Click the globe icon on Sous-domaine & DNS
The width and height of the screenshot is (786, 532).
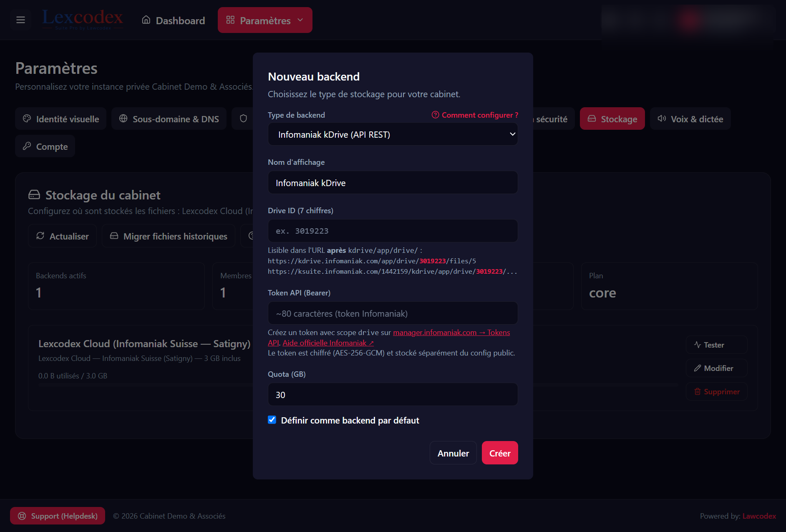point(123,119)
